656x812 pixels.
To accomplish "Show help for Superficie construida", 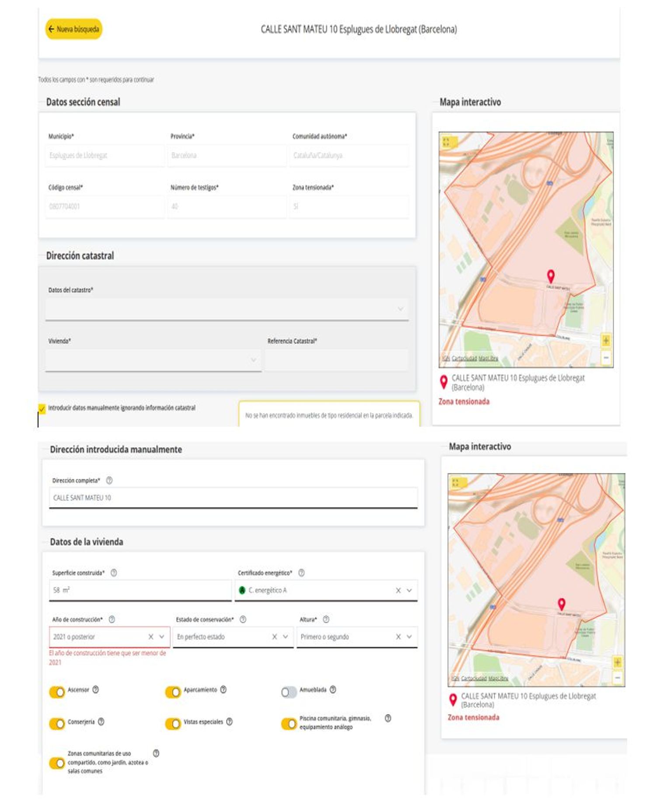I will click(114, 573).
